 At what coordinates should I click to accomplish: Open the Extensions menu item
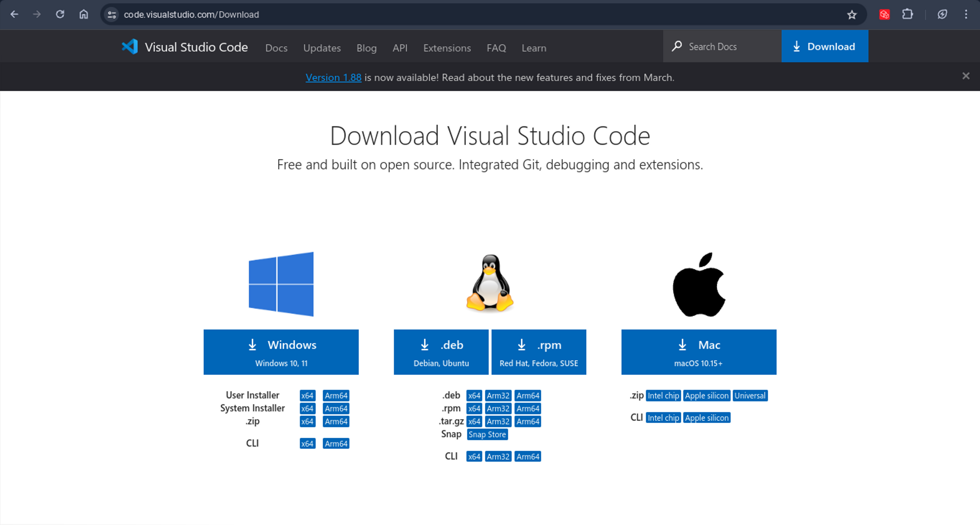click(x=447, y=48)
